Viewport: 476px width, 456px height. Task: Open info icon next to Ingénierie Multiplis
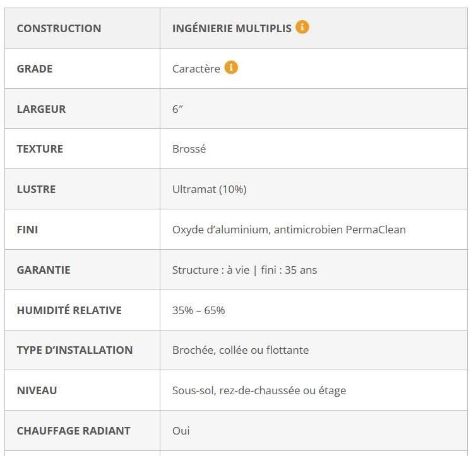[302, 27]
